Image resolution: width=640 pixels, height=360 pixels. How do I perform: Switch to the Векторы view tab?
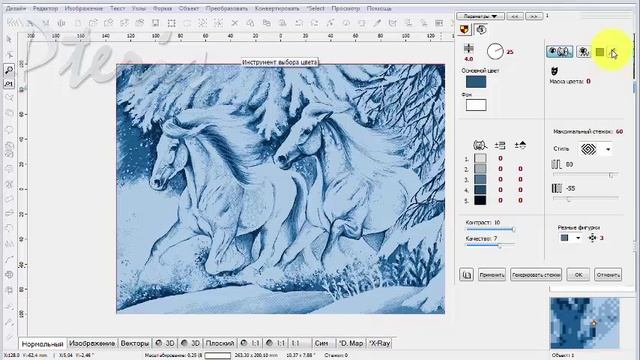(135, 344)
